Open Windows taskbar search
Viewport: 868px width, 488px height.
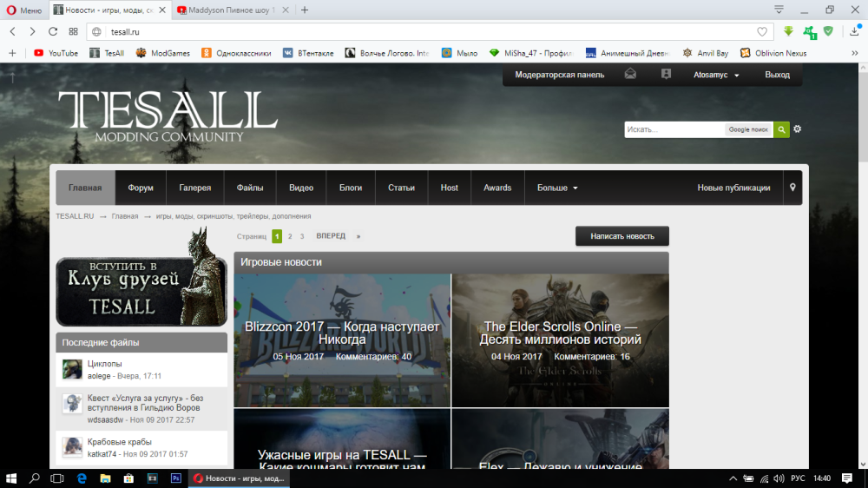point(35,478)
